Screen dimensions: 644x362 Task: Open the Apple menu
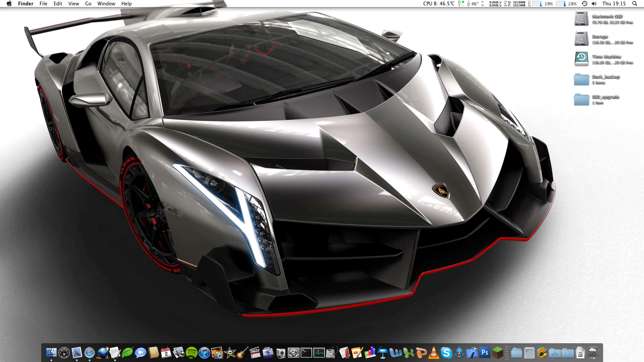click(x=9, y=4)
